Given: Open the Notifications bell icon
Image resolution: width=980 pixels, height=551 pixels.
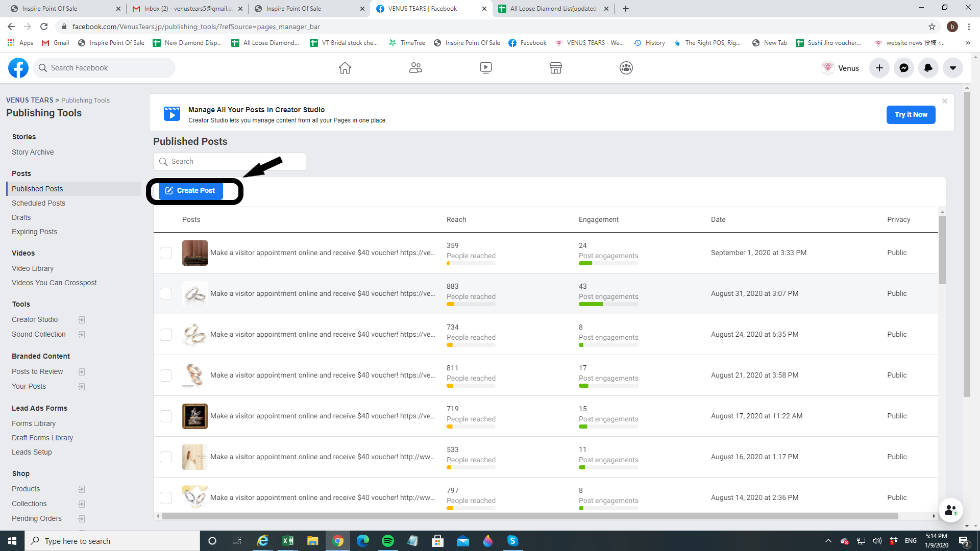Looking at the screenshot, I should 928,68.
